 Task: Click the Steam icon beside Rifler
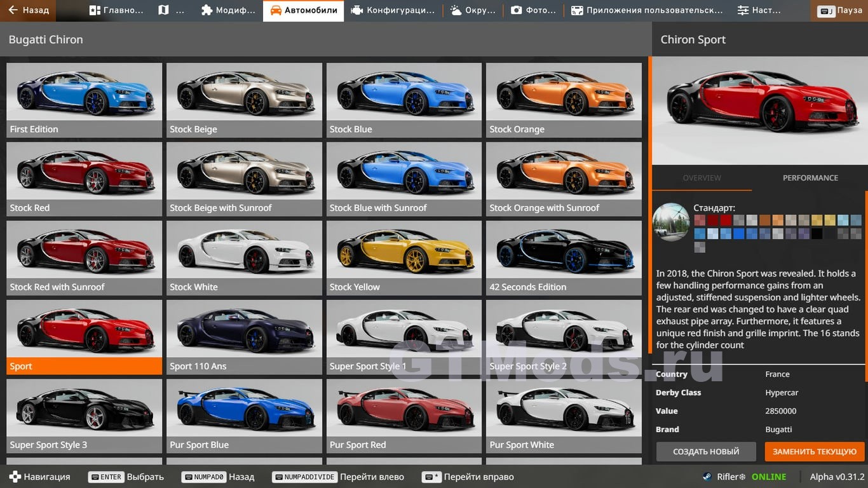(707, 477)
